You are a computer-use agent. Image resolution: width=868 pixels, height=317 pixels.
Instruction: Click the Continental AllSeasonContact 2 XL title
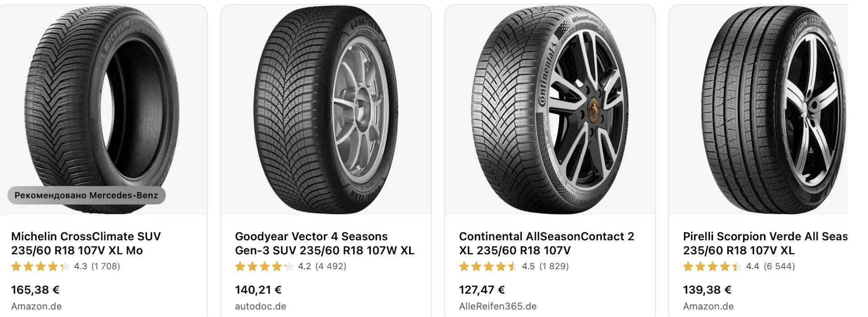(546, 243)
